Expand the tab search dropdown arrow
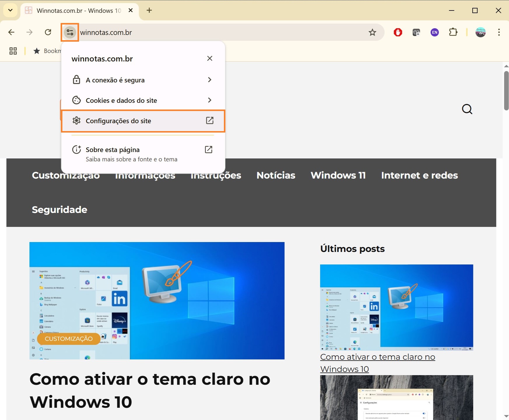 [x=10, y=10]
